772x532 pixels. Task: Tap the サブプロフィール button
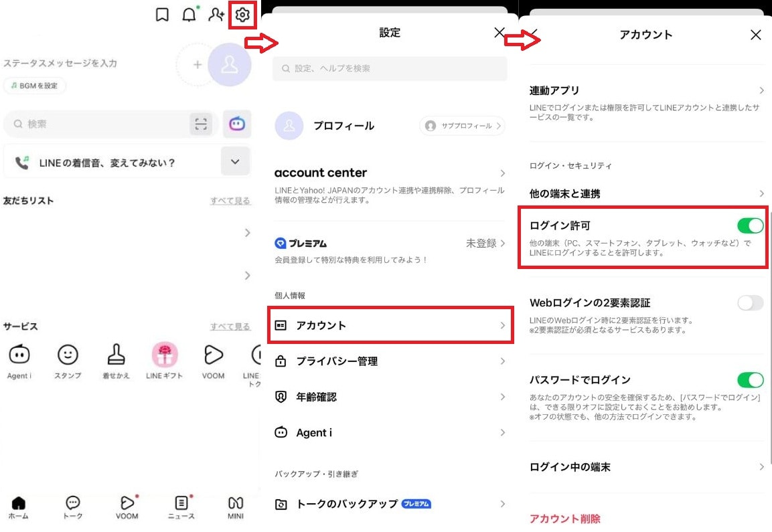pyautogui.click(x=462, y=126)
